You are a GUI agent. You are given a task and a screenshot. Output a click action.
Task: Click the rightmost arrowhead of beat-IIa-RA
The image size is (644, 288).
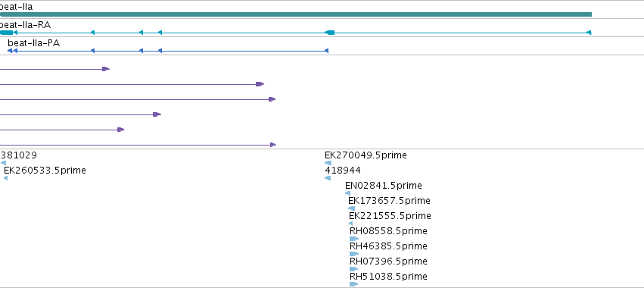tap(589, 33)
